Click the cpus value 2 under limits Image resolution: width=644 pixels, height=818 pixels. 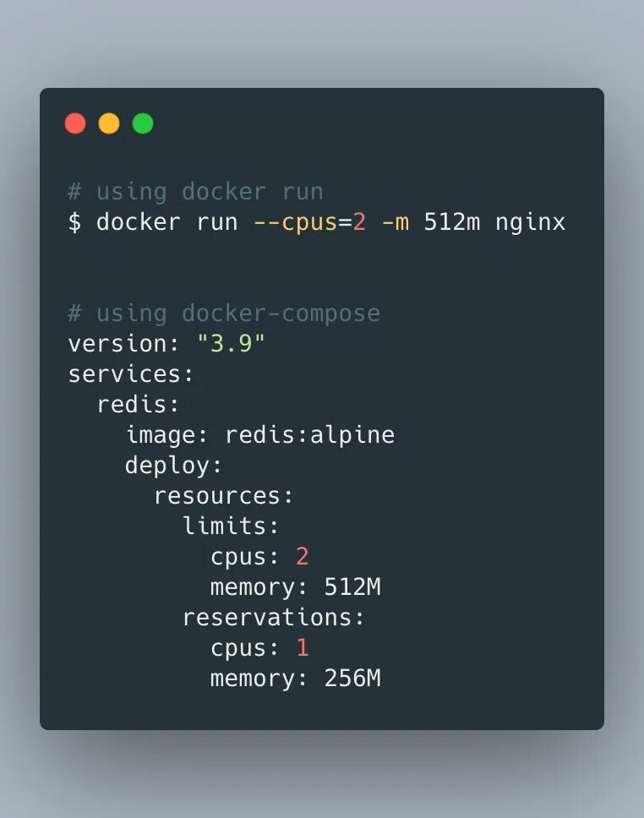point(303,557)
